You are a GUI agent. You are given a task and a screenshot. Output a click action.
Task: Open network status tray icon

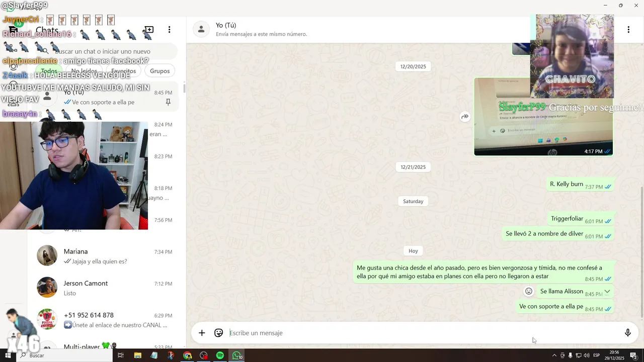[x=579, y=355]
